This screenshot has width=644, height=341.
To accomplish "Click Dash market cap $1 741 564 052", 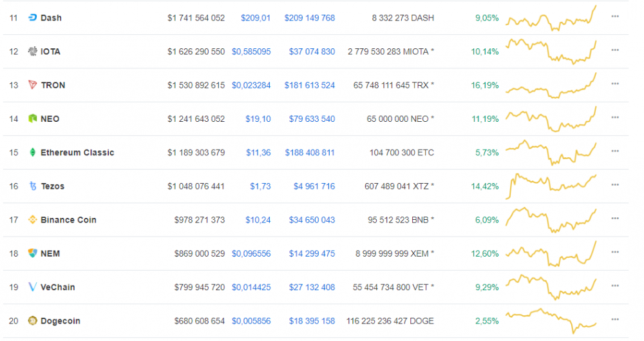I will [196, 17].
